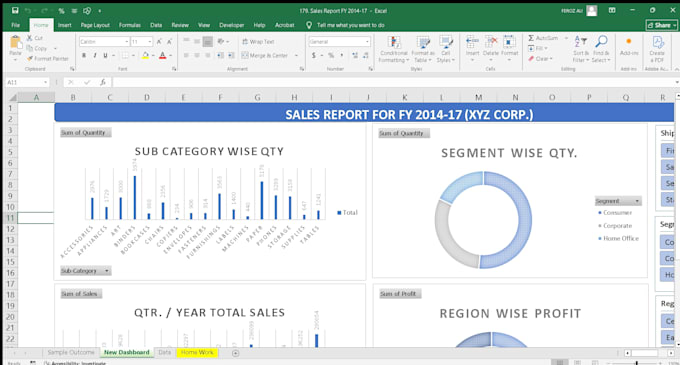This screenshot has height=365, width=680.
Task: Open the Sample Outcome sheet tab
Action: [x=71, y=352]
